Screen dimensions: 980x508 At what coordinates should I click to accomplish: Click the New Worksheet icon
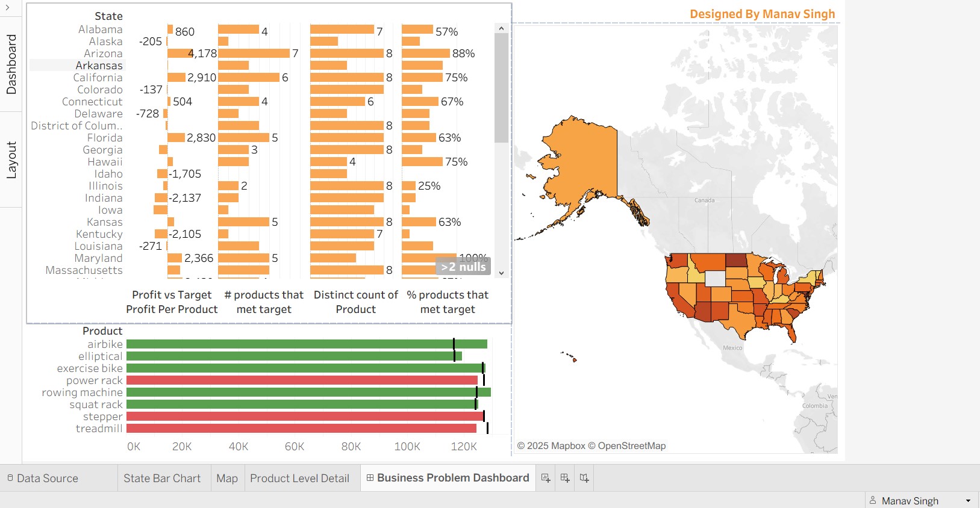(546, 478)
